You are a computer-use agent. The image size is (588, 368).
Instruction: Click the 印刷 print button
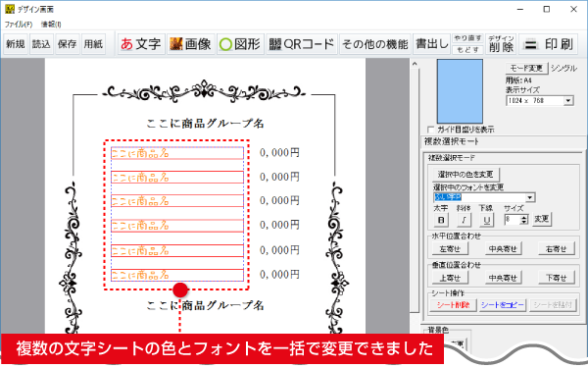pyautogui.click(x=549, y=44)
